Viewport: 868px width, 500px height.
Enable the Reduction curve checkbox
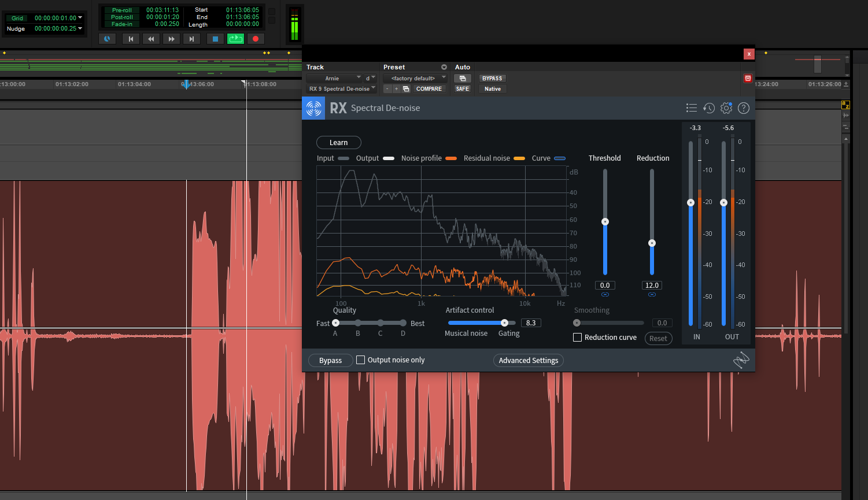pos(577,338)
